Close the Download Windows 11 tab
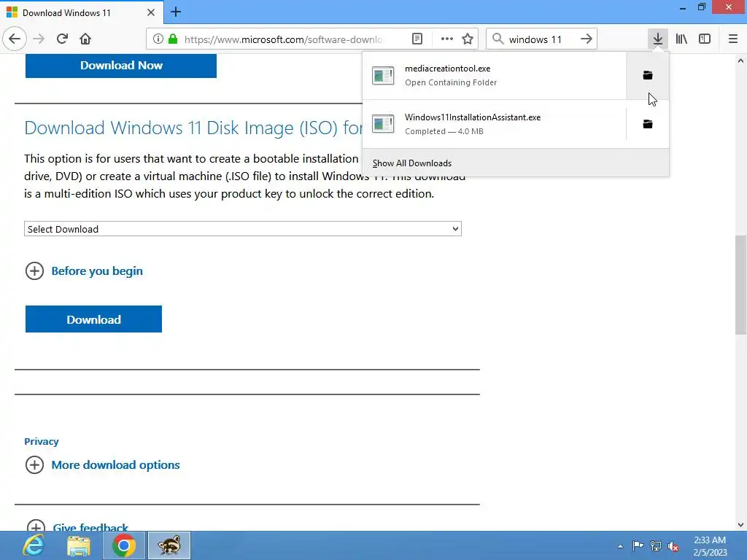 (151, 12)
